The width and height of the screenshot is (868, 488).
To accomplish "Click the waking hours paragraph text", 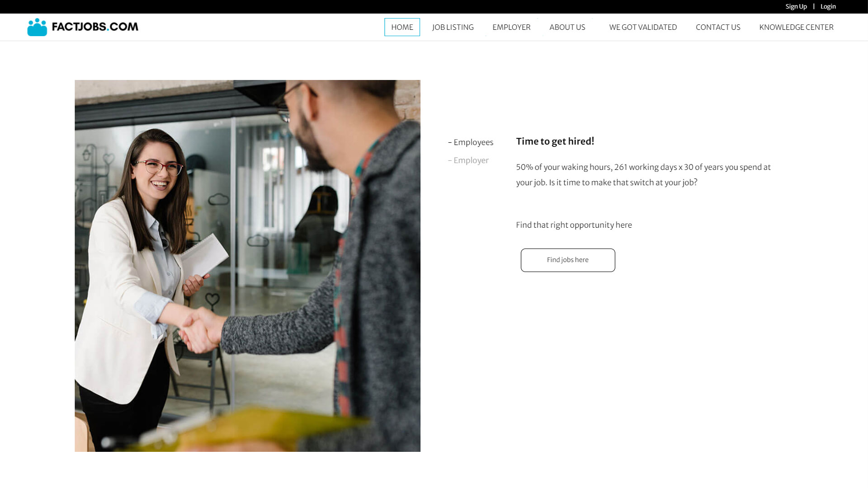I will coord(643,175).
